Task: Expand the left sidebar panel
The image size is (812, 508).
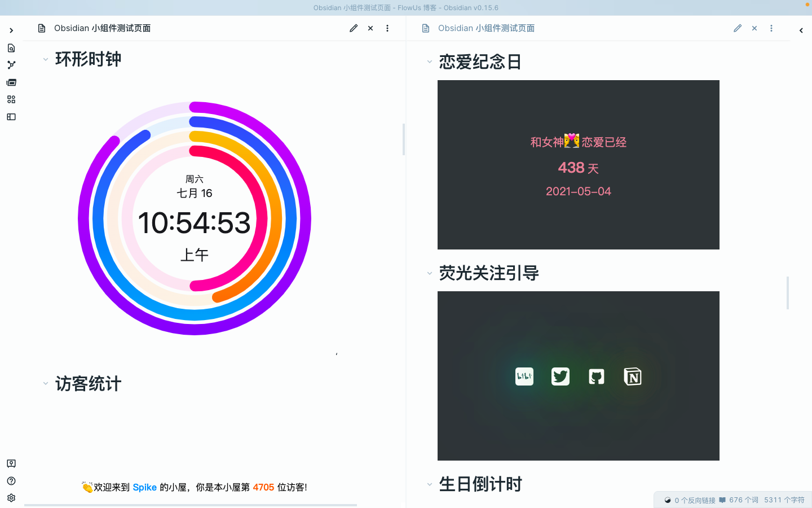Action: [11, 30]
